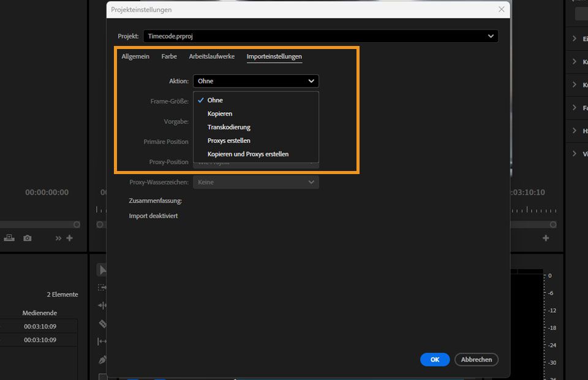The width and height of the screenshot is (588, 380).
Task: Select the Razor tool
Action: [102, 324]
